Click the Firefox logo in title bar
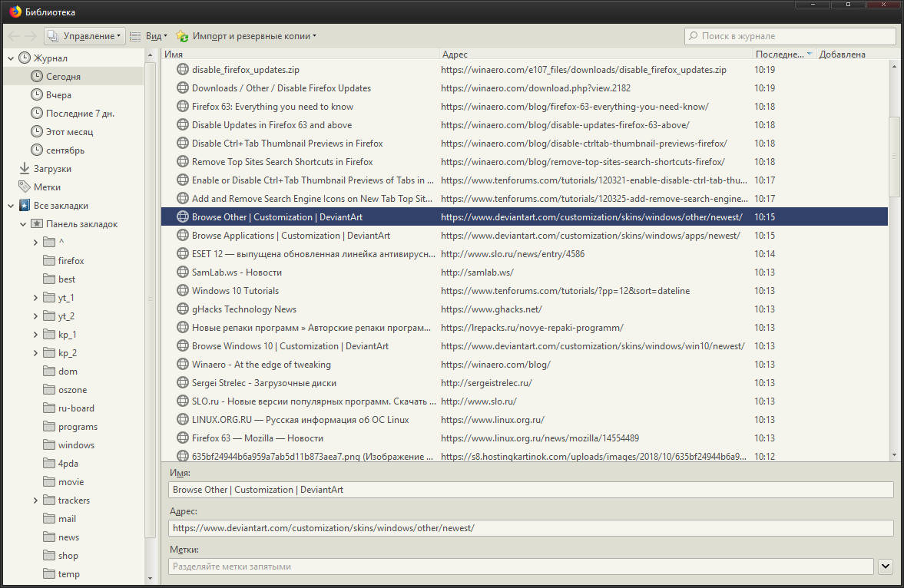Screen dimensions: 904x588 tap(15, 12)
